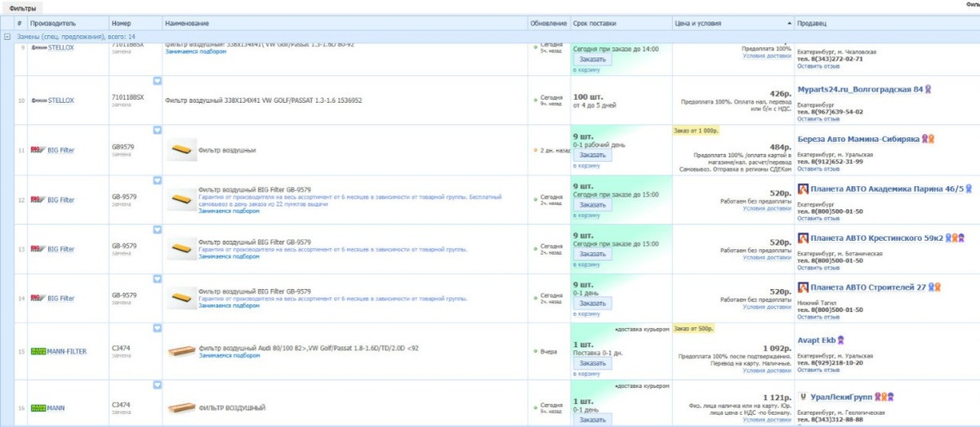Click Заказать for Планета АВТО Академика Парина offer
Image resolution: width=980 pixels, height=427 pixels.
click(x=592, y=205)
